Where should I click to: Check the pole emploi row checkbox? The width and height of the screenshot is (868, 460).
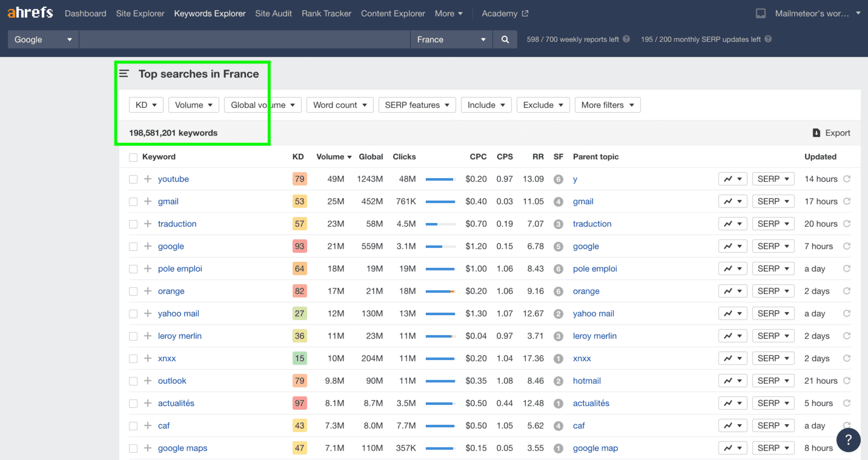133,269
